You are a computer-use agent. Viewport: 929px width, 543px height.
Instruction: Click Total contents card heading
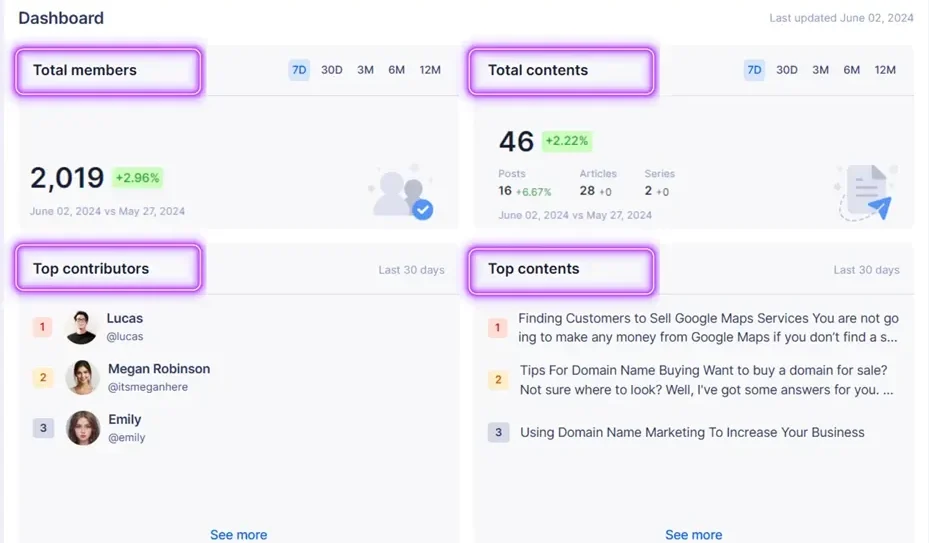538,71
